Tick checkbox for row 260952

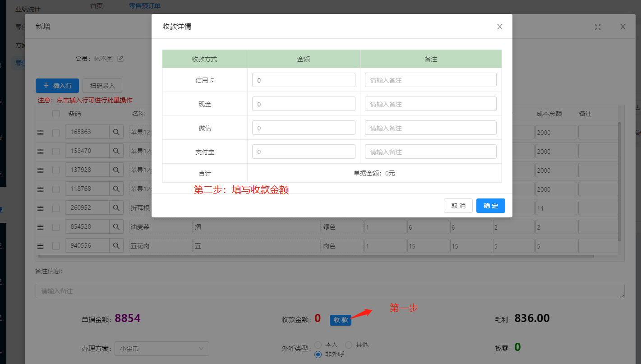56,208
